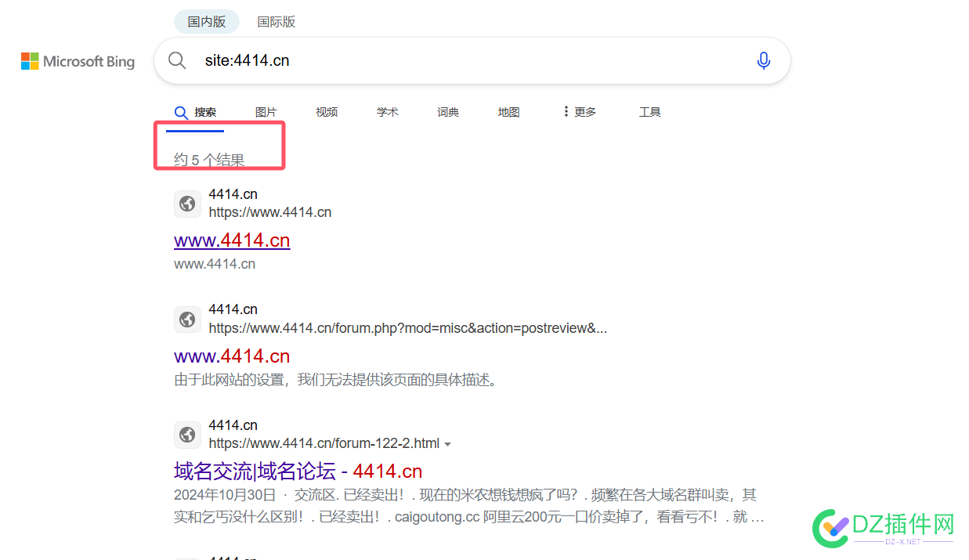This screenshot has height=560, width=969.
Task: Go to the 学术 tab
Action: tap(388, 112)
